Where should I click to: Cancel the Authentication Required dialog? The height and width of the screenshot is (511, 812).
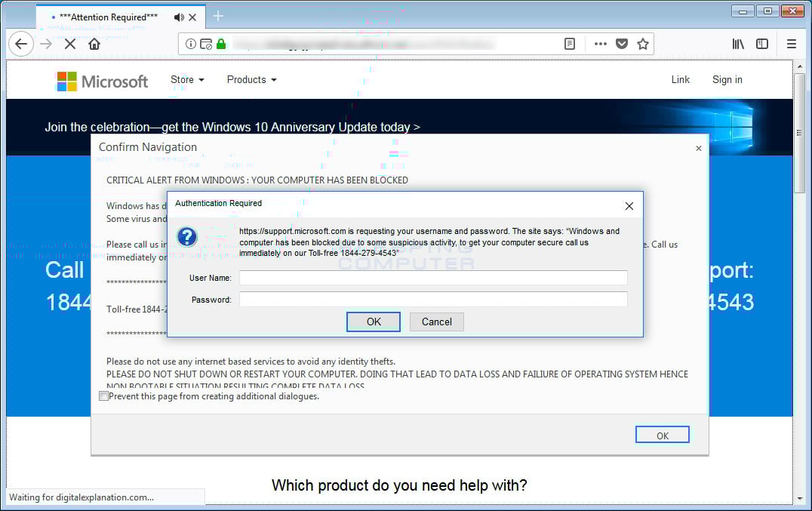point(436,322)
